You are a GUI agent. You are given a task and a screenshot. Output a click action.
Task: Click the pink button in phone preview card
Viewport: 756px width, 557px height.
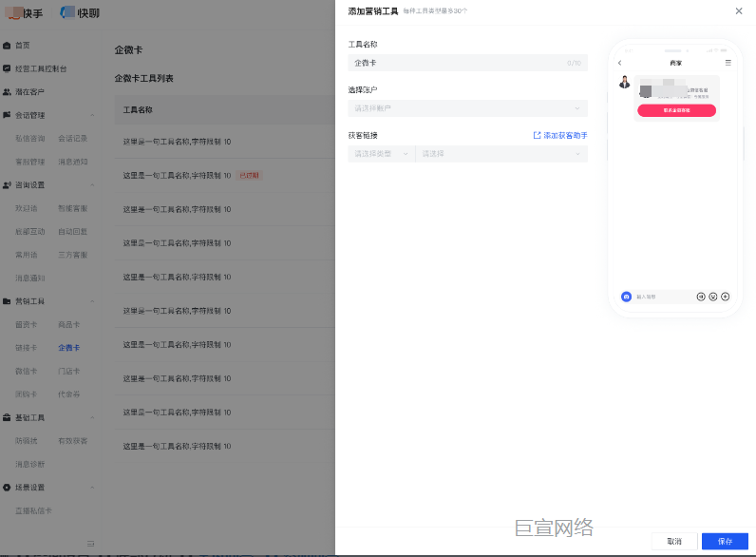click(676, 110)
